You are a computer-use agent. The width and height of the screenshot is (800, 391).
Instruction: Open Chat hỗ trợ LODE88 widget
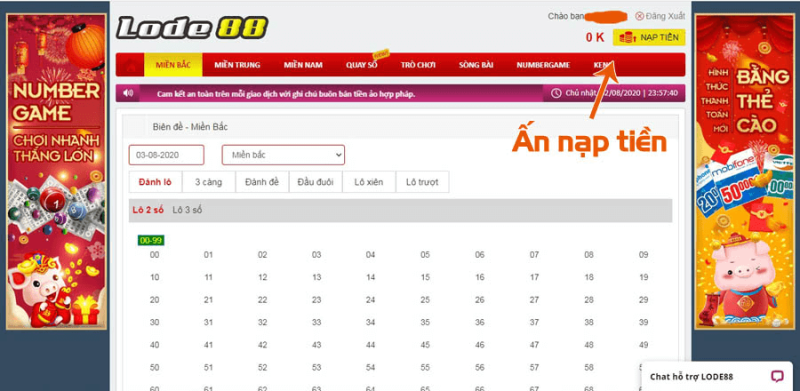click(x=717, y=377)
